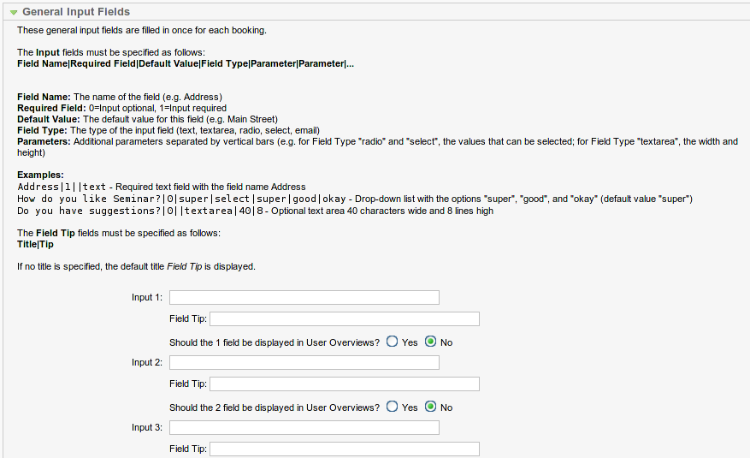Click the bold 'Title|Tip' text
This screenshot has width=750, height=458.
(x=35, y=244)
